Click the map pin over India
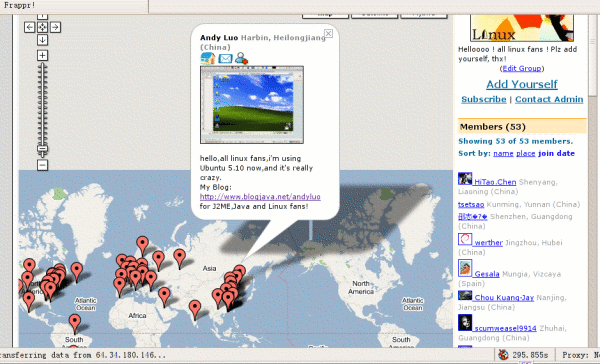The width and height of the screenshot is (600, 364). pyautogui.click(x=195, y=309)
